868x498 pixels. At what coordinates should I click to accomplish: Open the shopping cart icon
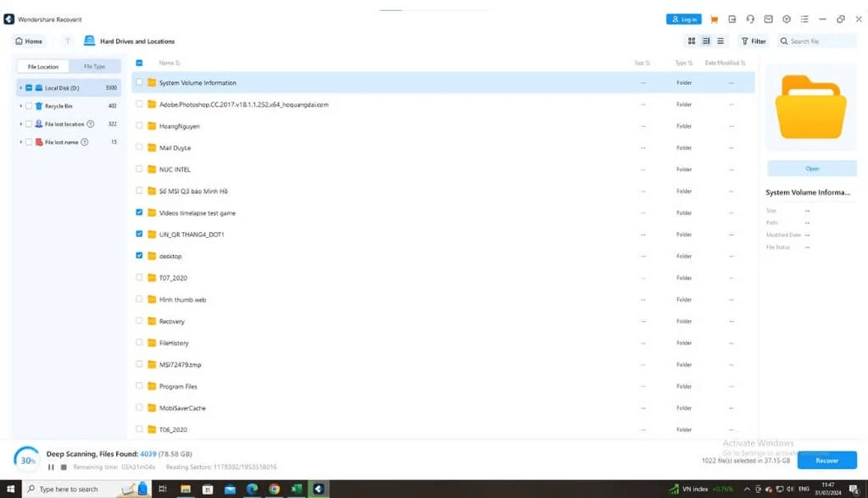click(x=714, y=19)
